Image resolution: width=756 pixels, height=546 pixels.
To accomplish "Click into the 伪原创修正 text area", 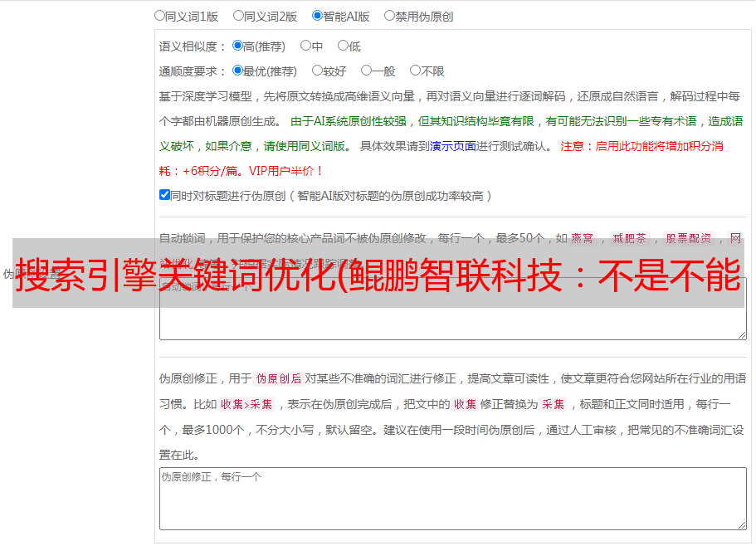I will click(452, 500).
